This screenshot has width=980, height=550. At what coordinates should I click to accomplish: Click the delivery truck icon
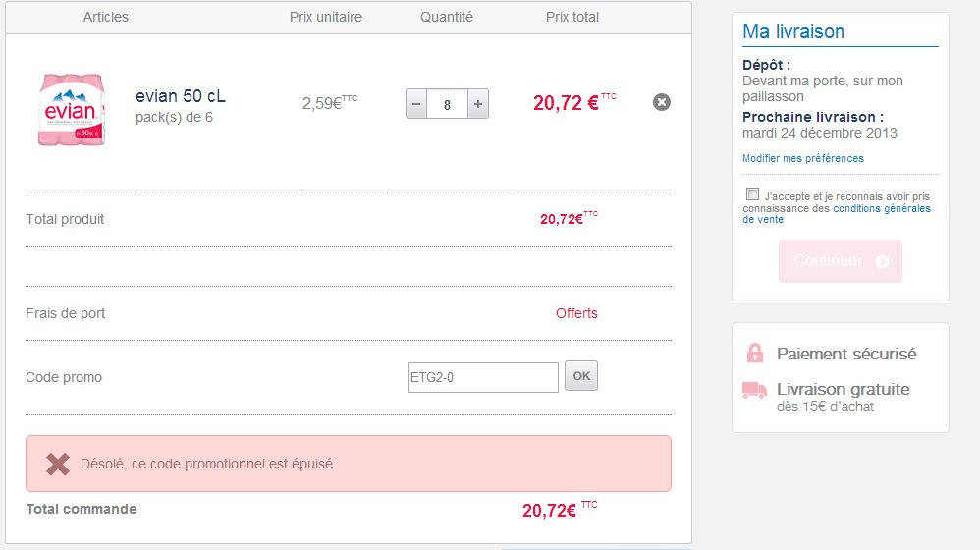[754, 391]
